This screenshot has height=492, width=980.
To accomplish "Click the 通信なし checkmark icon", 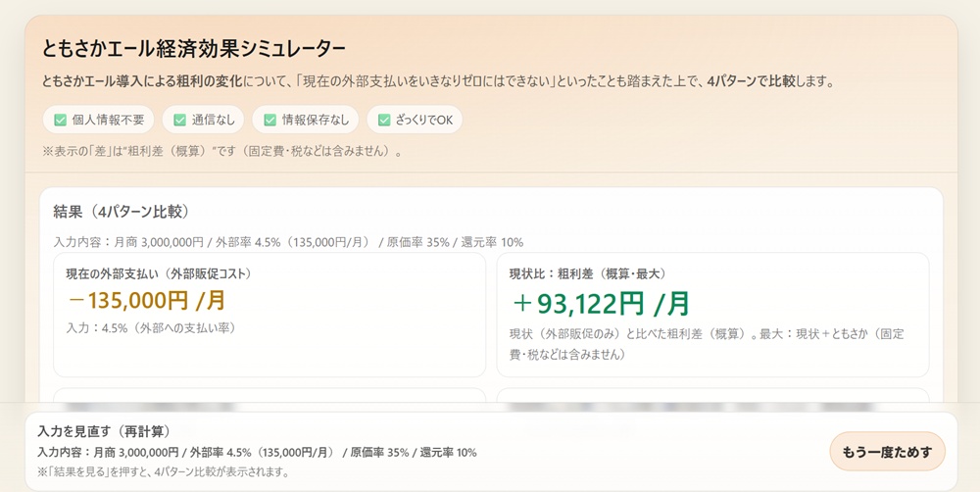I will point(179,120).
